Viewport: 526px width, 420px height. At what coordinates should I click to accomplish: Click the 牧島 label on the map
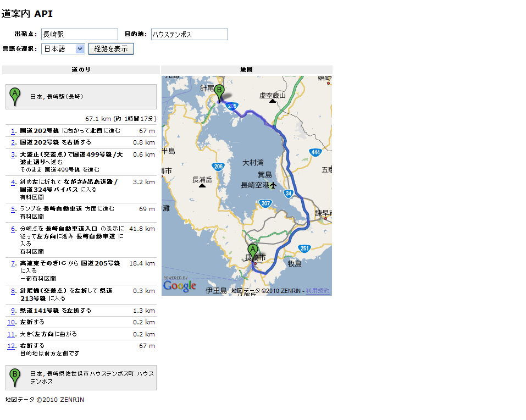pyautogui.click(x=295, y=264)
